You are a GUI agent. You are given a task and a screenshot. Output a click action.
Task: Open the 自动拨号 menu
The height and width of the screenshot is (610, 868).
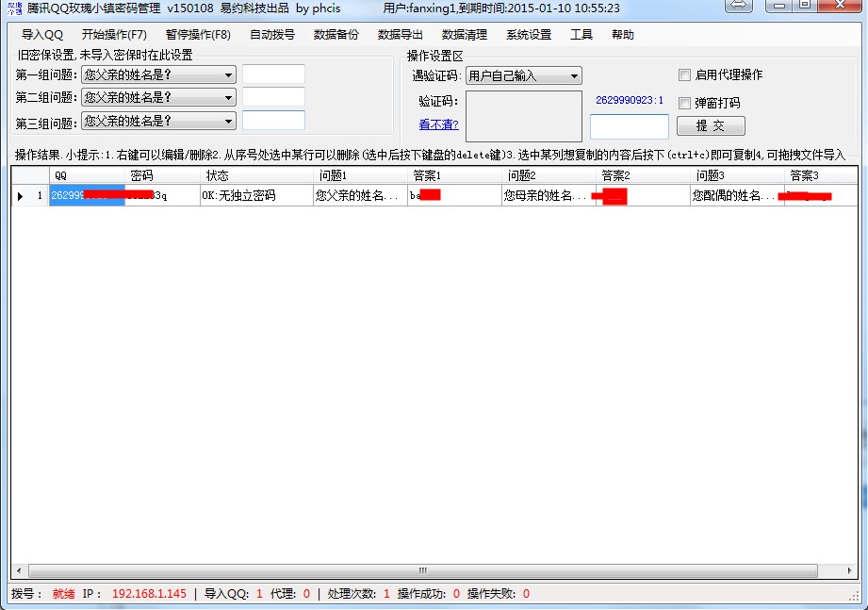pos(272,35)
